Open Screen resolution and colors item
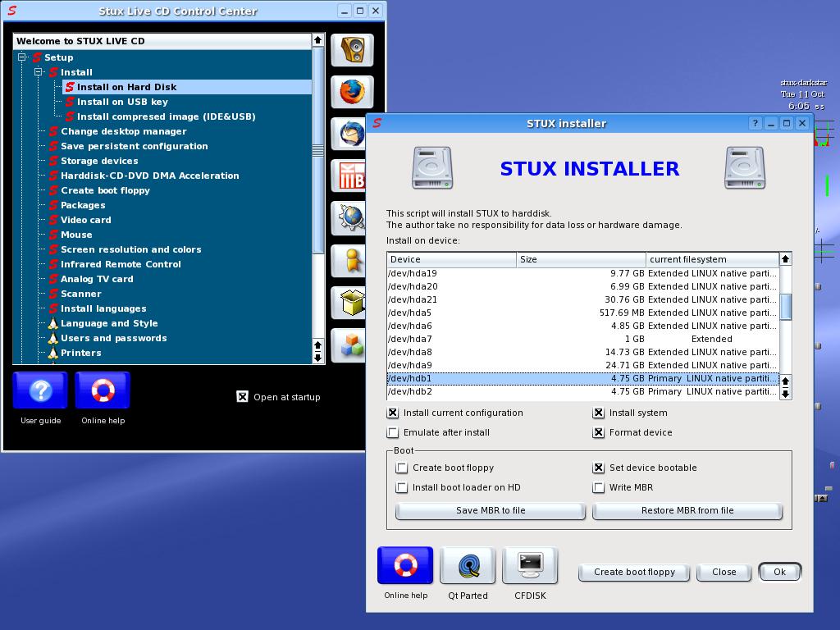840x630 pixels. (130, 249)
